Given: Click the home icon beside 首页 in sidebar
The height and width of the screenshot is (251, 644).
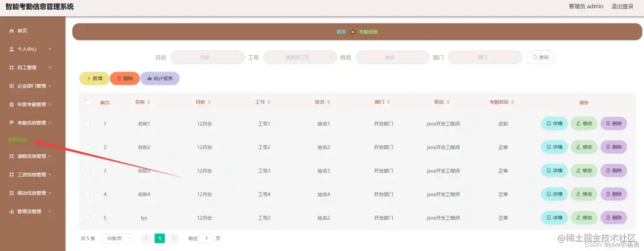Looking at the screenshot, I should pyautogui.click(x=12, y=31).
